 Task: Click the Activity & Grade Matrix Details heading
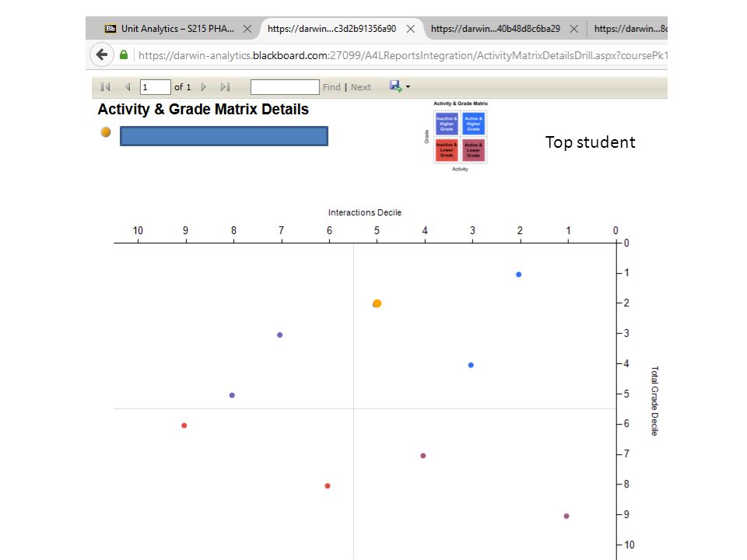(x=203, y=110)
